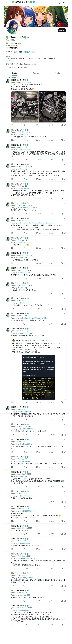
Task: Click the Follow button
Action: click(62, 30)
